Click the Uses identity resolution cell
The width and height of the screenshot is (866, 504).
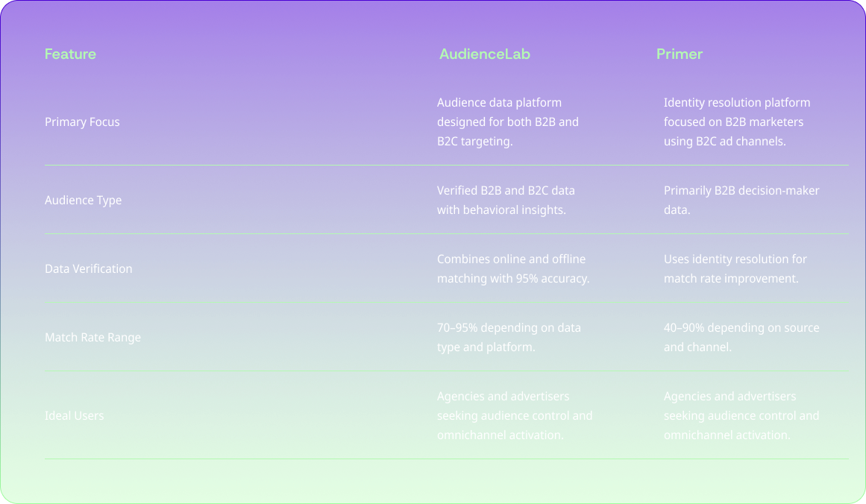(x=735, y=268)
